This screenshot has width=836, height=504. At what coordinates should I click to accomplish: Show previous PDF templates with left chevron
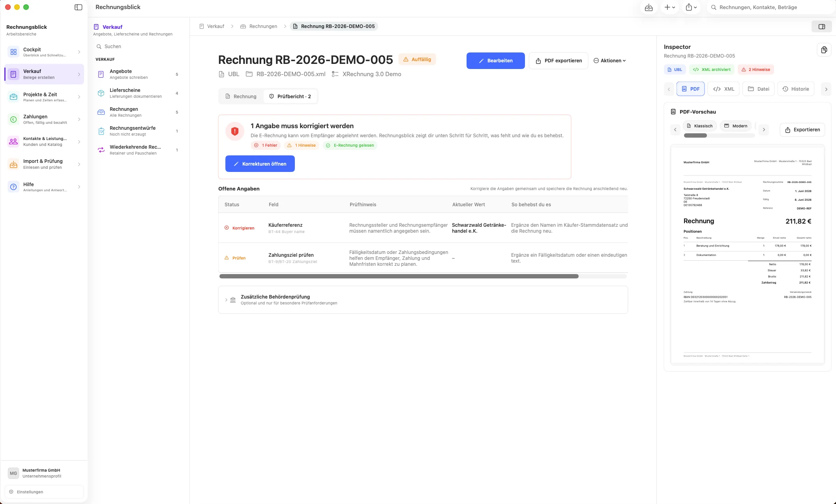(x=675, y=130)
